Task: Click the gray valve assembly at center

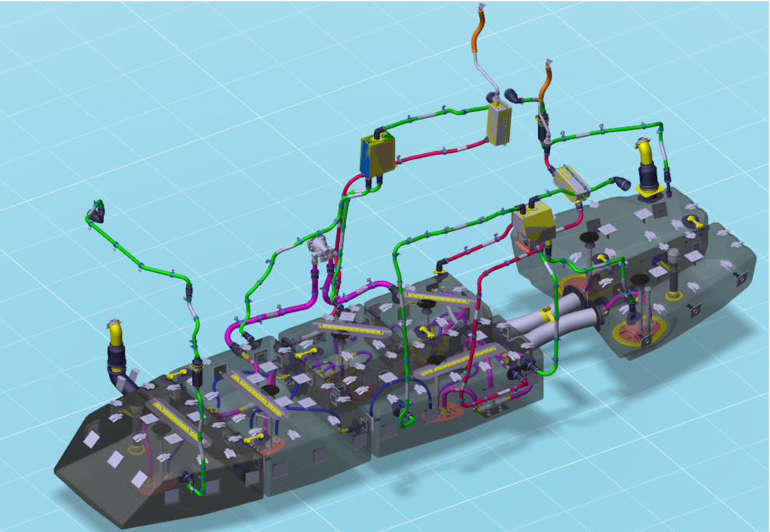Action: (x=320, y=249)
